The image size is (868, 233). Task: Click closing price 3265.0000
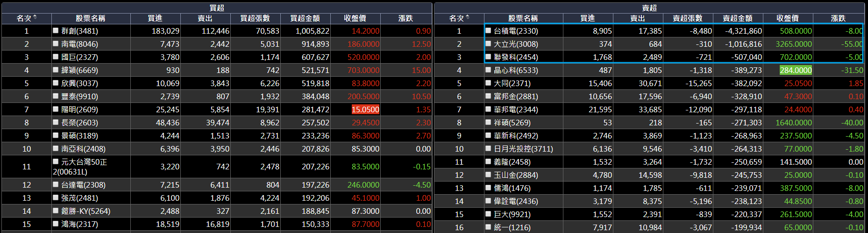[794, 44]
